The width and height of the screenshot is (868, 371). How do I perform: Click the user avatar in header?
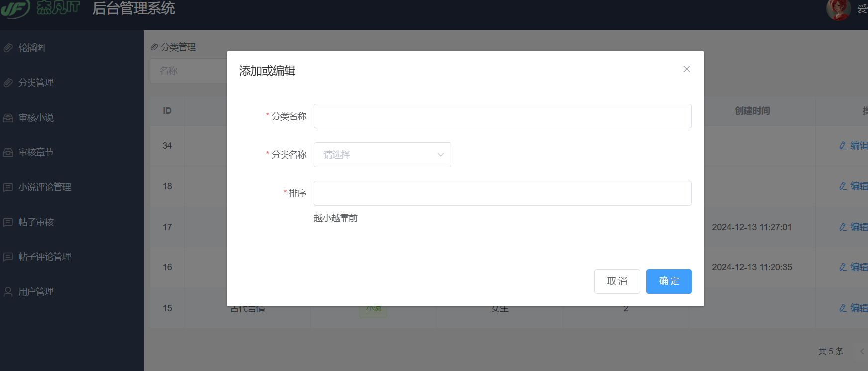click(838, 9)
